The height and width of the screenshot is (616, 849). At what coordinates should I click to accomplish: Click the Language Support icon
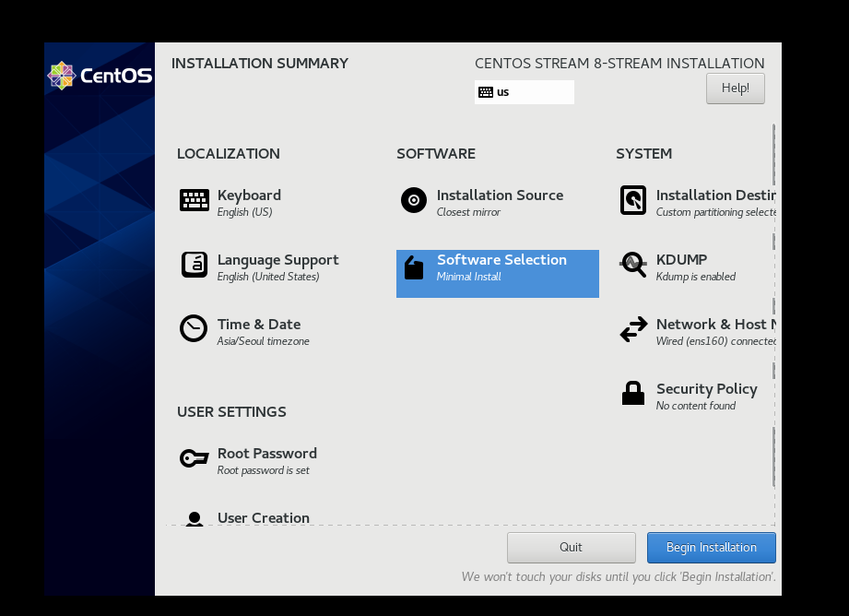[x=195, y=265]
